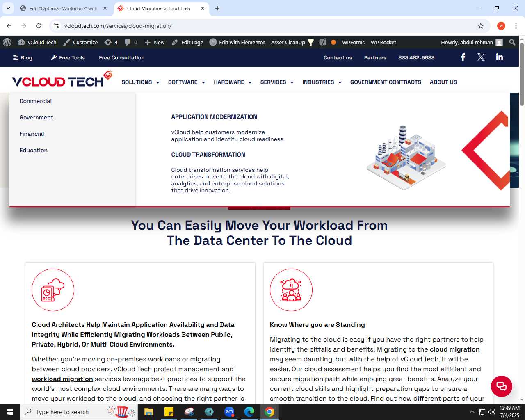Open the Customize admin bar item
The width and height of the screenshot is (525, 420).
point(81,42)
